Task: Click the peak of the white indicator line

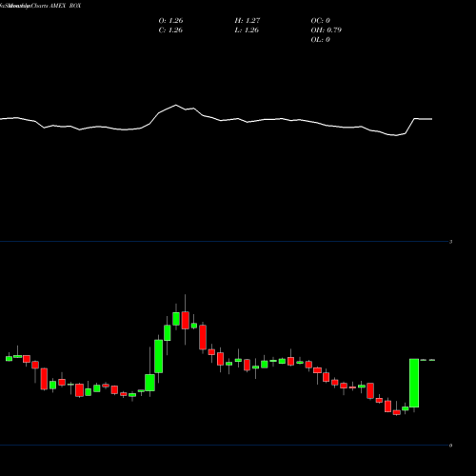Action: pos(176,105)
